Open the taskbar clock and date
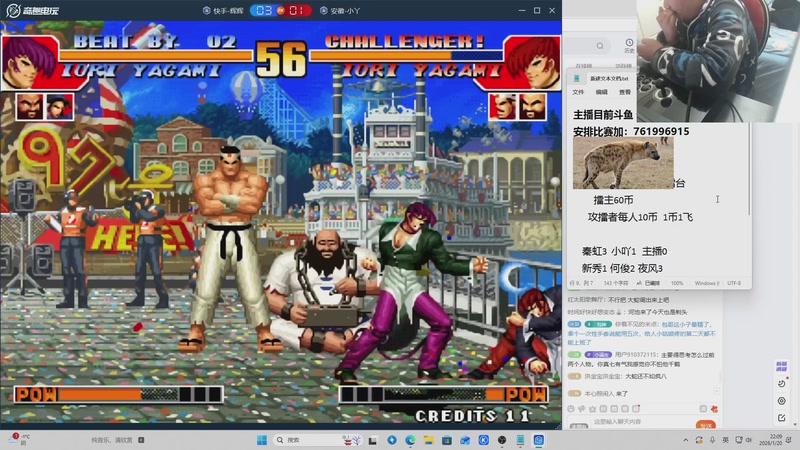This screenshot has height=450, width=800. tap(770, 440)
